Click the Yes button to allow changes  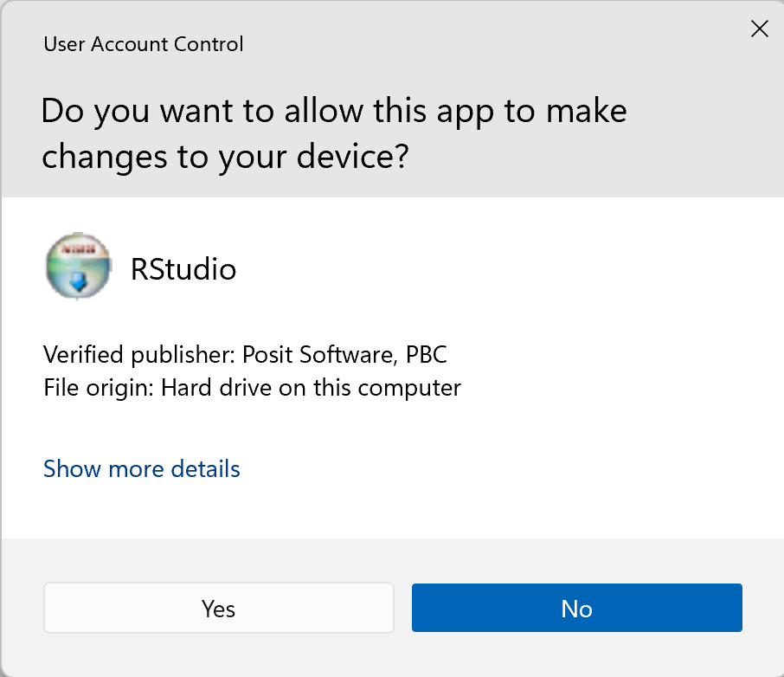pos(218,609)
